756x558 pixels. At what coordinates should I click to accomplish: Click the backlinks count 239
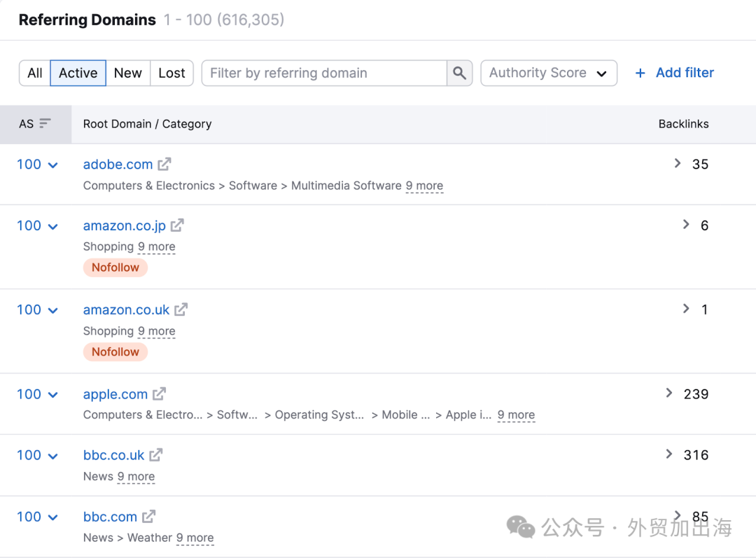(696, 394)
